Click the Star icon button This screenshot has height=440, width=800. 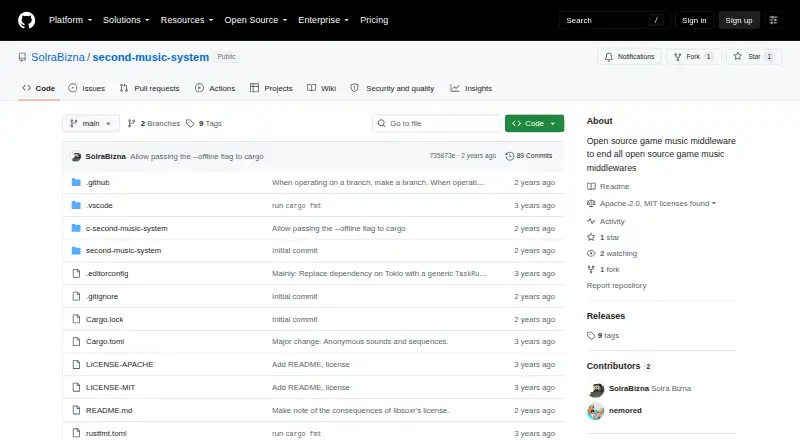click(x=737, y=57)
